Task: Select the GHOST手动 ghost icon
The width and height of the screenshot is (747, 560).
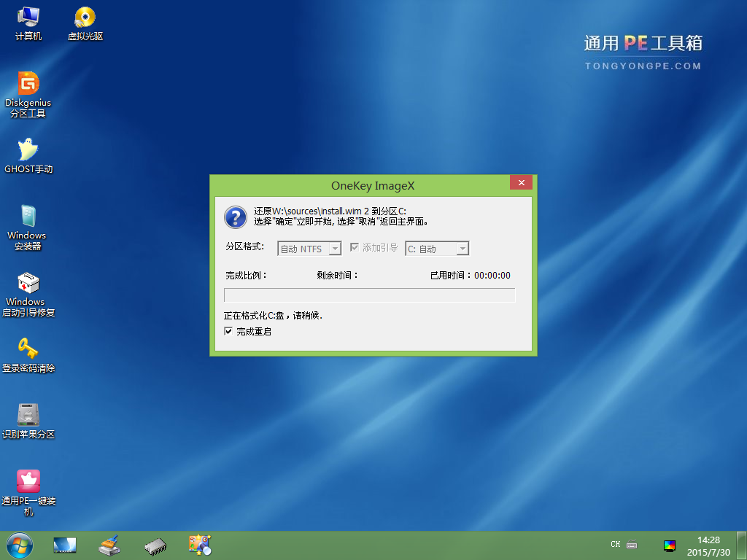Action: click(x=28, y=156)
